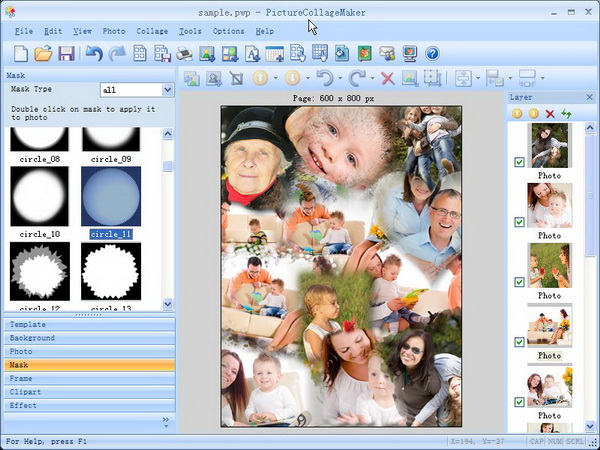
Task: Expand the chevron below the Effect panel
Action: pyautogui.click(x=166, y=423)
